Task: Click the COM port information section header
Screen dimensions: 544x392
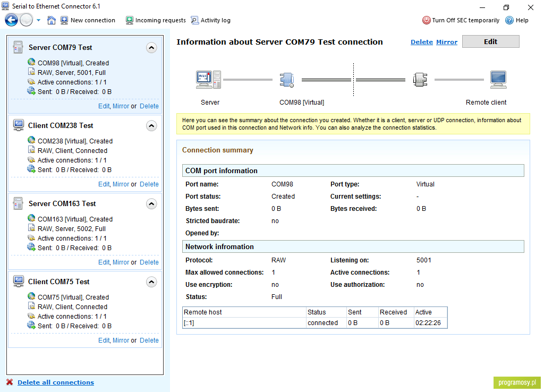Action: point(353,171)
